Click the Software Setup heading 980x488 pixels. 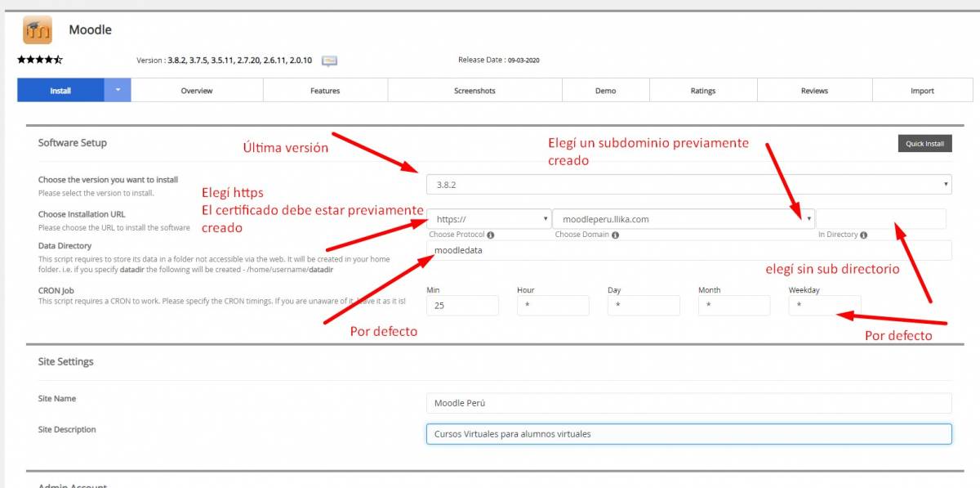click(73, 142)
